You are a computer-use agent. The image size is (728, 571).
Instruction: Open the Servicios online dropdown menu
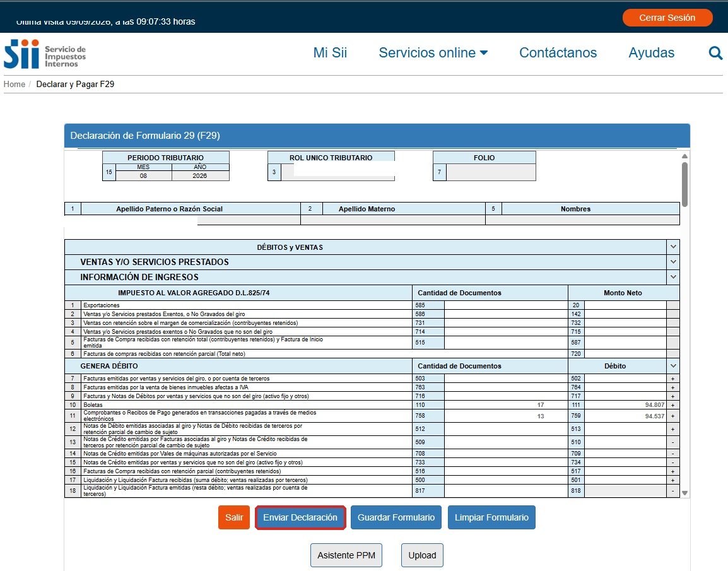point(433,53)
